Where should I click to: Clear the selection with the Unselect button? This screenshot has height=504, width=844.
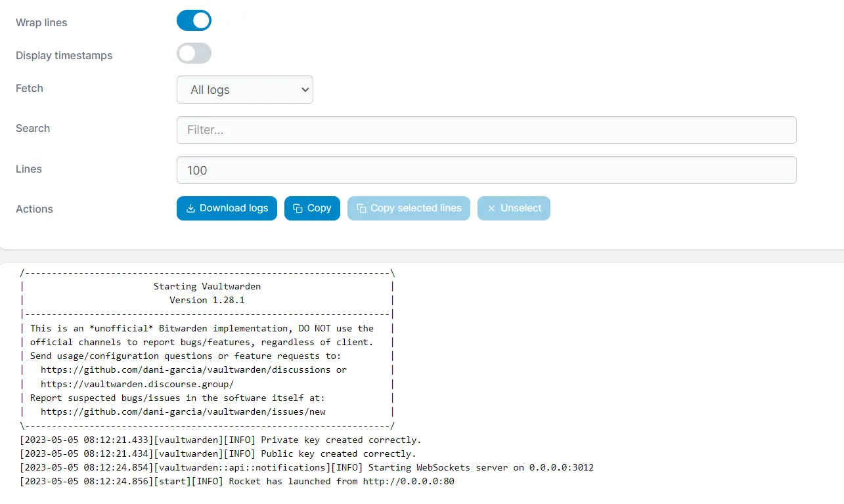(x=514, y=209)
